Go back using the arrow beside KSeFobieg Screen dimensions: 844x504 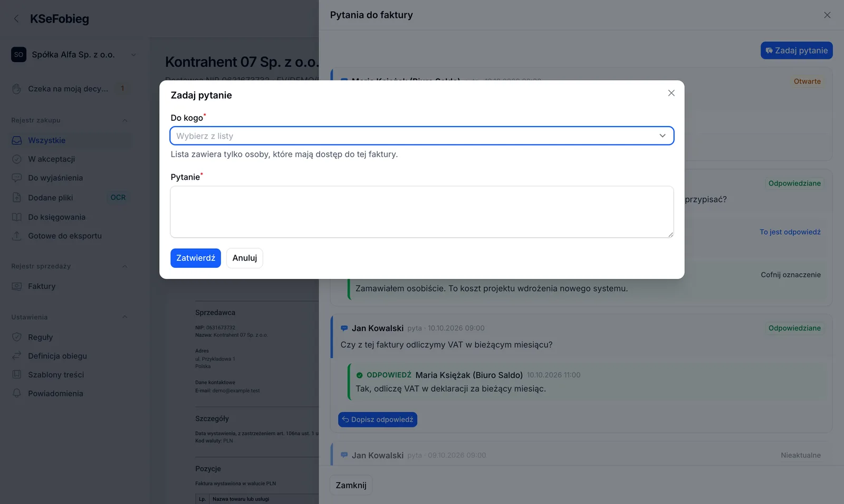[x=16, y=19]
